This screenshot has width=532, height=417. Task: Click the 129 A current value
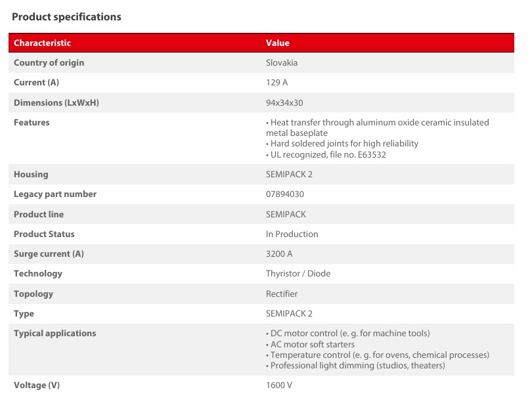tap(277, 83)
